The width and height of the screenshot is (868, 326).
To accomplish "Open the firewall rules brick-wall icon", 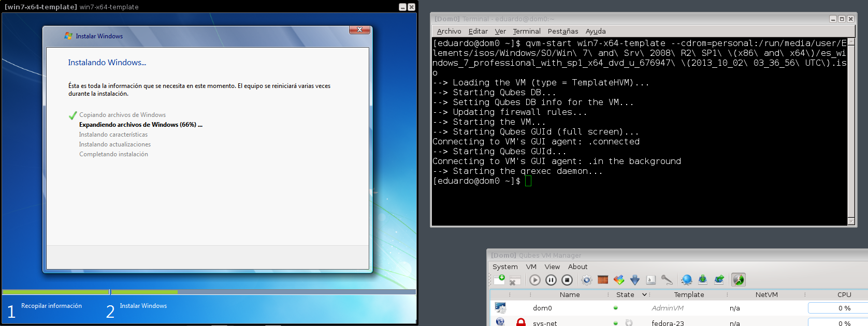I will (603, 280).
